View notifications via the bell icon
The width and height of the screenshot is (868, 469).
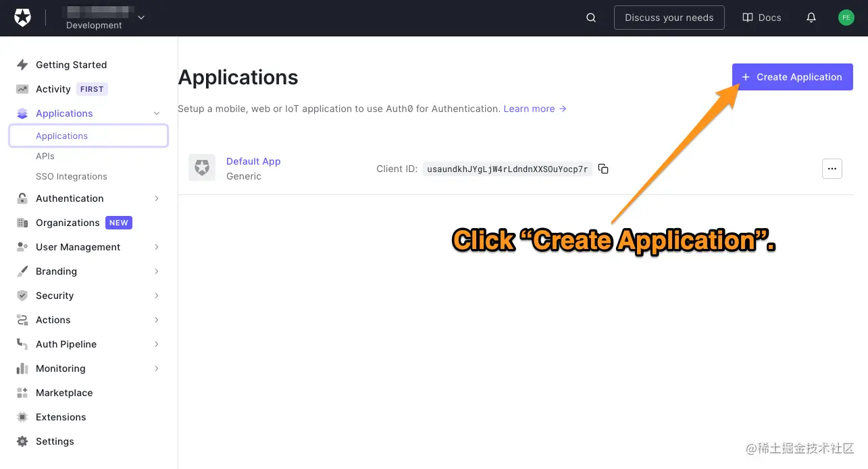tap(811, 18)
